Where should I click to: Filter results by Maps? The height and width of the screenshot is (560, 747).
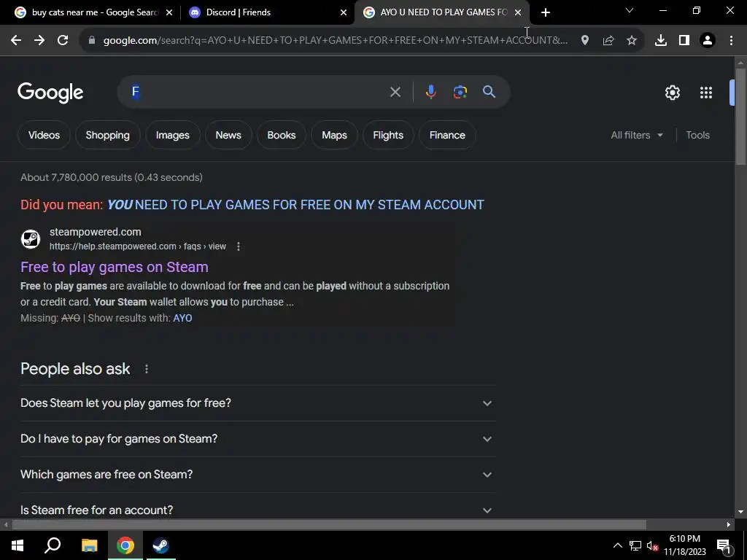point(334,135)
